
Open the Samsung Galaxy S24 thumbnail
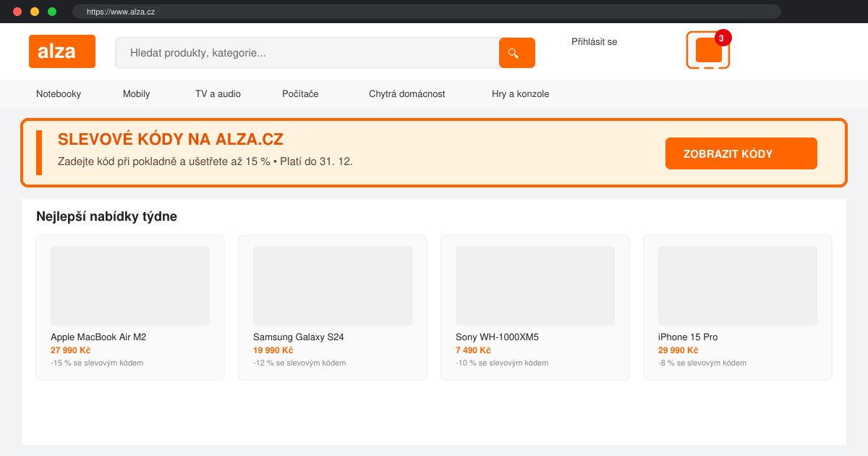point(333,286)
